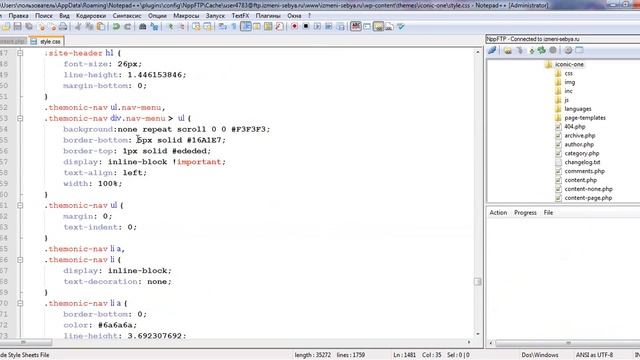The image size is (640, 360).
Task: Collapse fold at .site-header h1 block
Action: (x=20, y=53)
